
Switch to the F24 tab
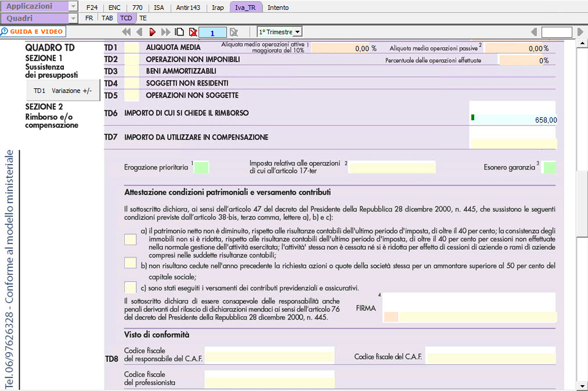pyautogui.click(x=92, y=8)
